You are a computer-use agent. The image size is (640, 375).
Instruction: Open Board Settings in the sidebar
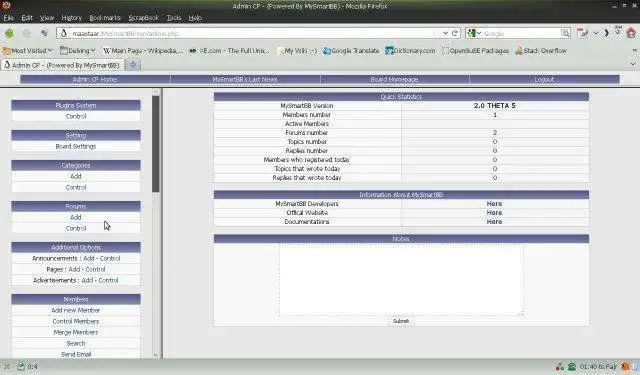76,146
